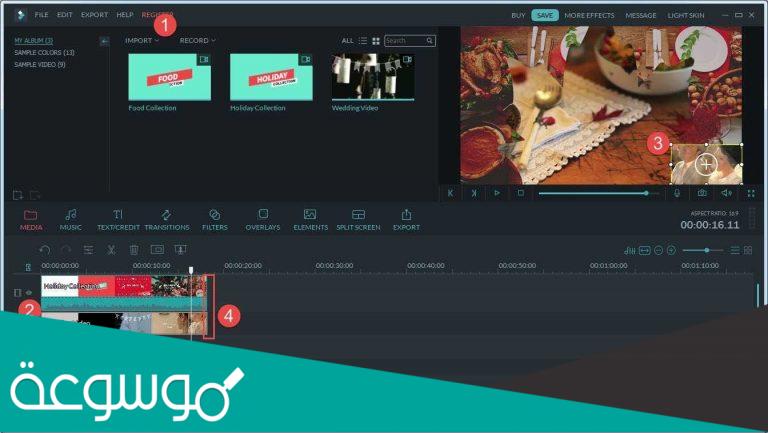768x433 pixels.
Task: Select SAMPLE VIDEO (9) folder
Action: (x=40, y=64)
